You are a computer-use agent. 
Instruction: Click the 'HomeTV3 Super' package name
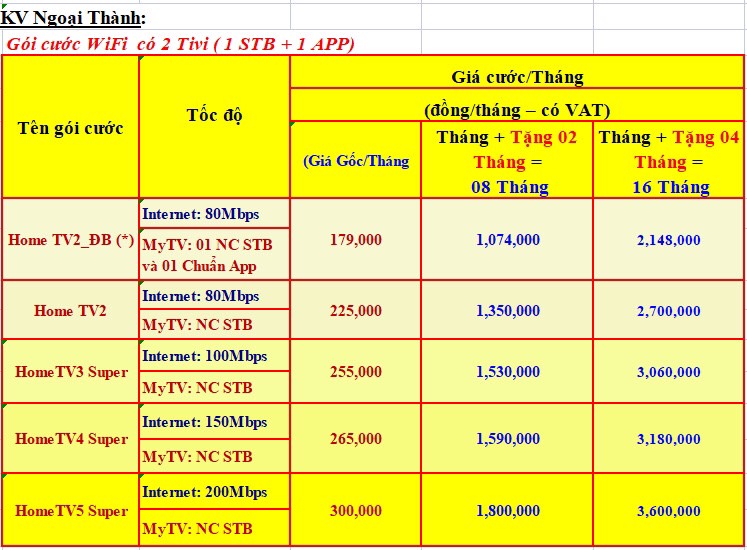71,371
